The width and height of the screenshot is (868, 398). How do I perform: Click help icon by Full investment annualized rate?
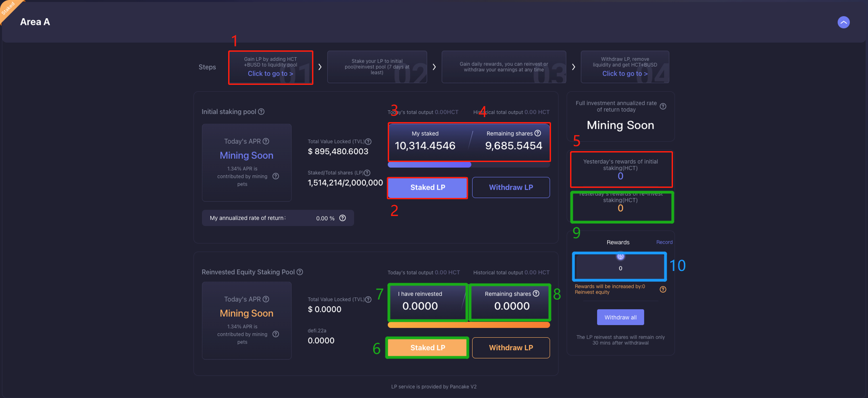coord(663,106)
